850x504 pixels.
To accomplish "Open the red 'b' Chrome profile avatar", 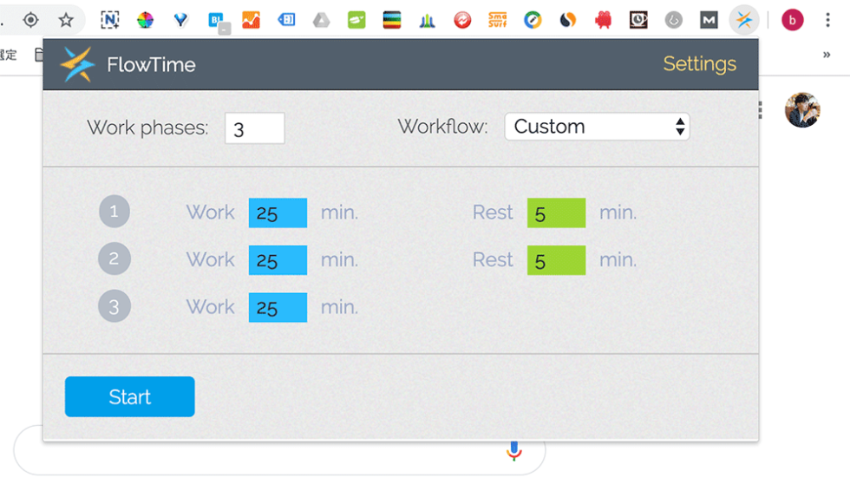I will [792, 20].
